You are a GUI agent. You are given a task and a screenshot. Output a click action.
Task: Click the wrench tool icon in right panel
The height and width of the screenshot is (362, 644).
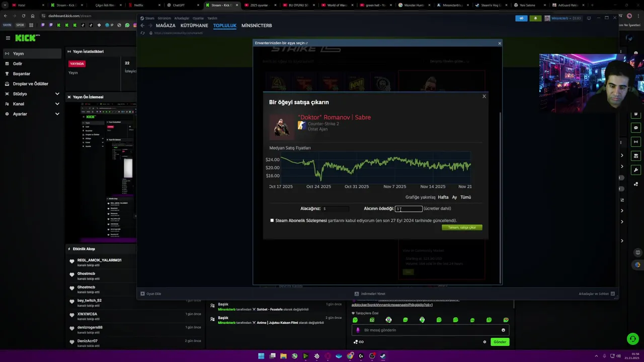coord(636,170)
